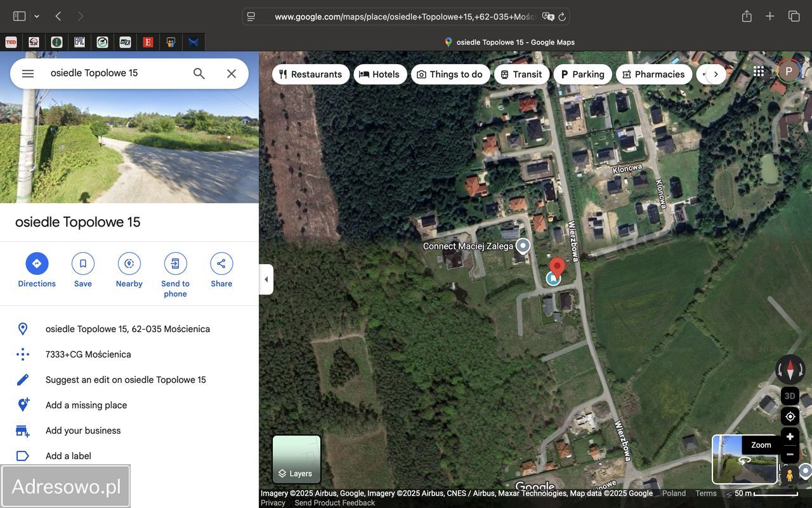Choose Add a missing place
This screenshot has width=812, height=508.
(129, 405)
